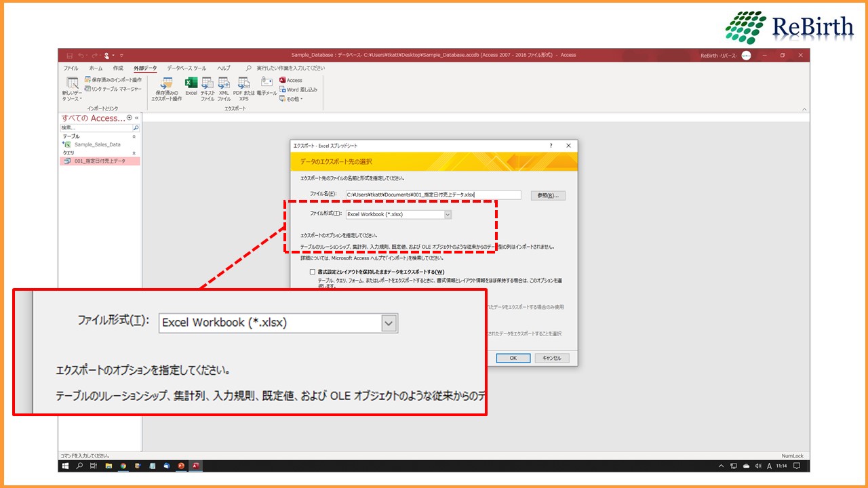Viewport: 868px width, 488px height.
Task: Switch to Access app in the taskbar
Action: [x=196, y=466]
